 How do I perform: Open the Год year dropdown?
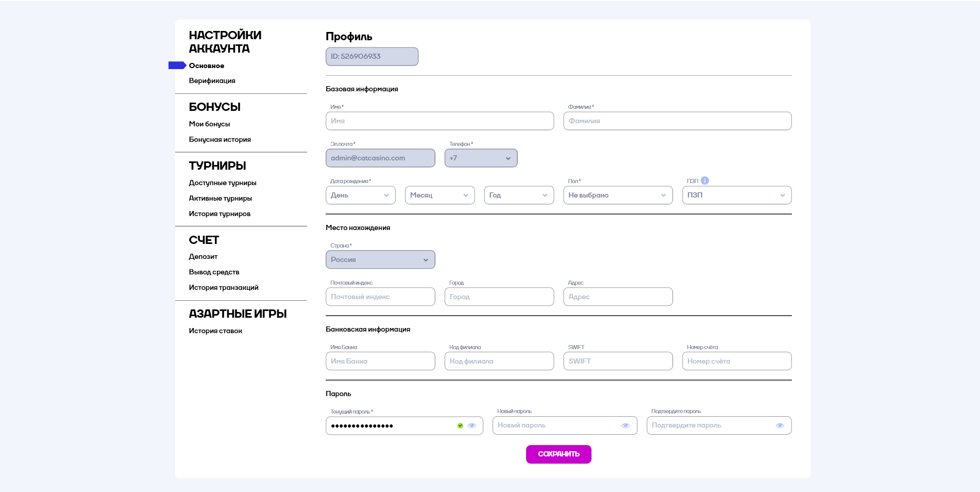click(518, 195)
